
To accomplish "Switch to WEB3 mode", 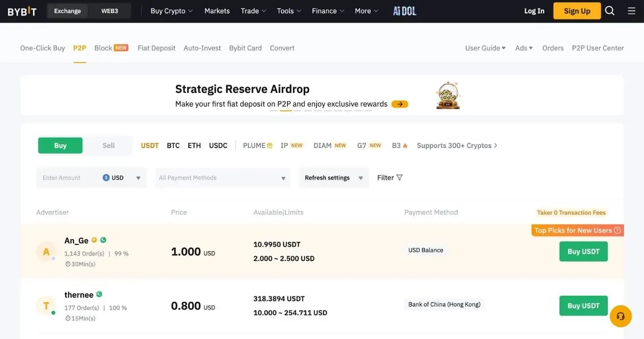I will click(110, 11).
